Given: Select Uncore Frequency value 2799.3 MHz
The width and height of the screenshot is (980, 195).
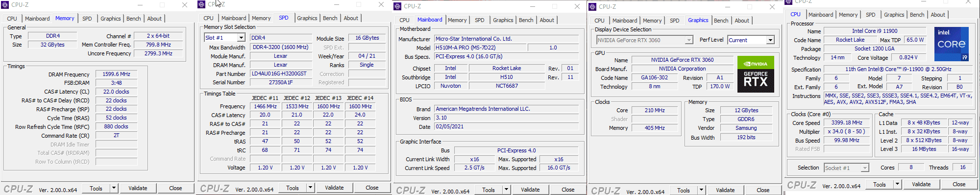Looking at the screenshot, I should coord(158,53).
